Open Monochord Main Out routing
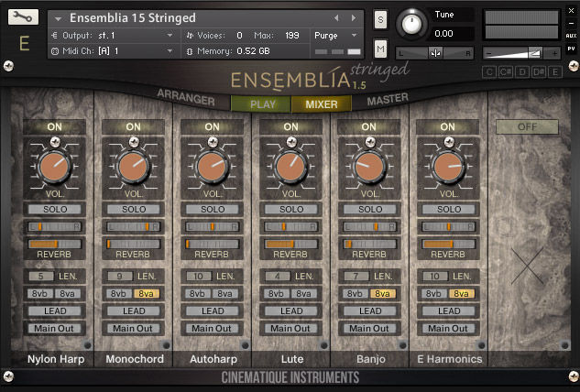The image size is (580, 392). (x=133, y=329)
